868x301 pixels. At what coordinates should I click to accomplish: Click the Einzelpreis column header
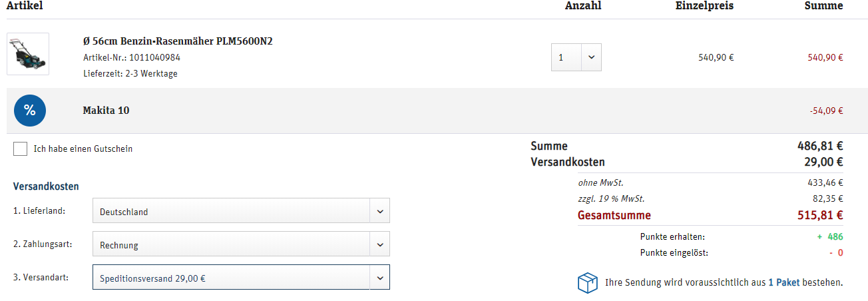[704, 6]
